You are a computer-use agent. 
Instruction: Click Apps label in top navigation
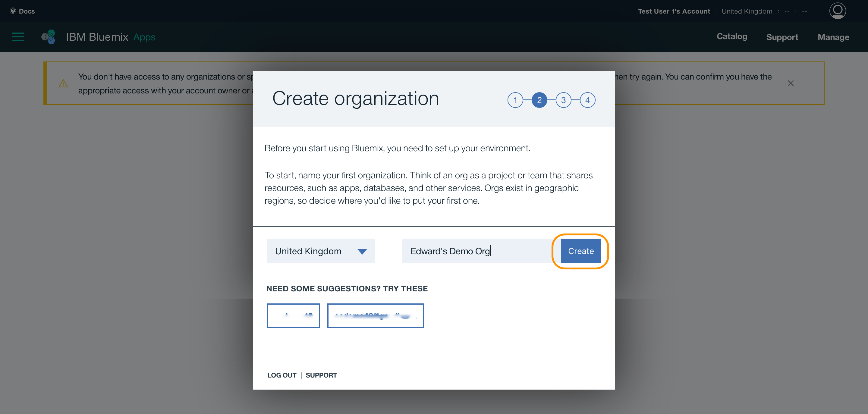[144, 36]
